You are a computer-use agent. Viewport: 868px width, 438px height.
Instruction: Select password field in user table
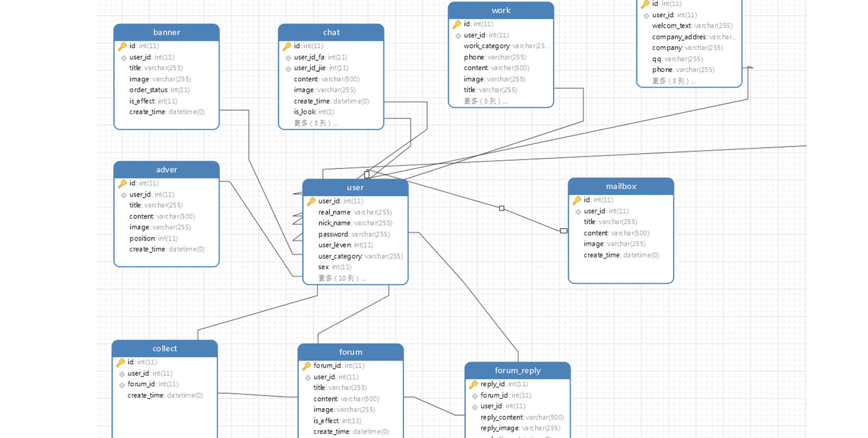point(354,234)
